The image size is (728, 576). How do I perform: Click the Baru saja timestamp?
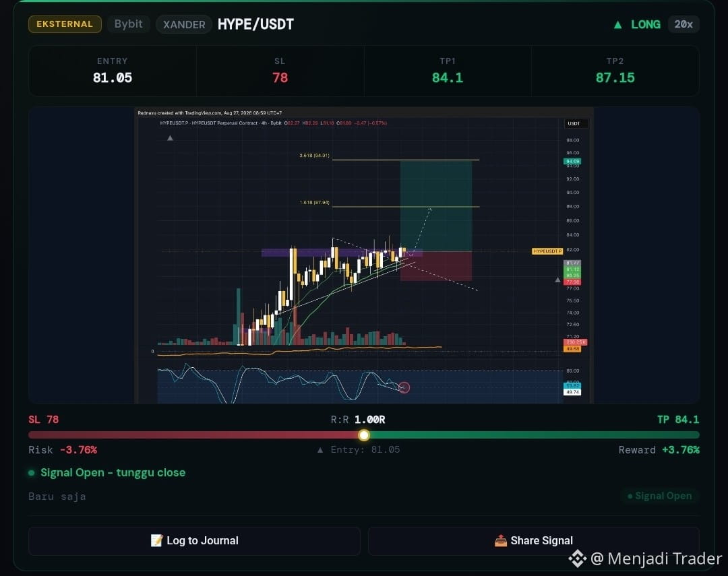pos(57,496)
